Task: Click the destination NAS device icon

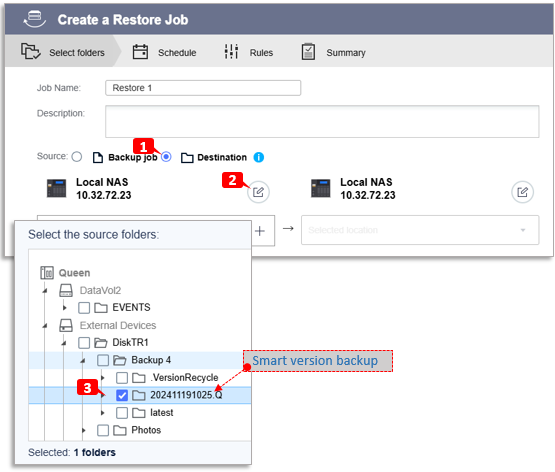Action: pos(321,188)
